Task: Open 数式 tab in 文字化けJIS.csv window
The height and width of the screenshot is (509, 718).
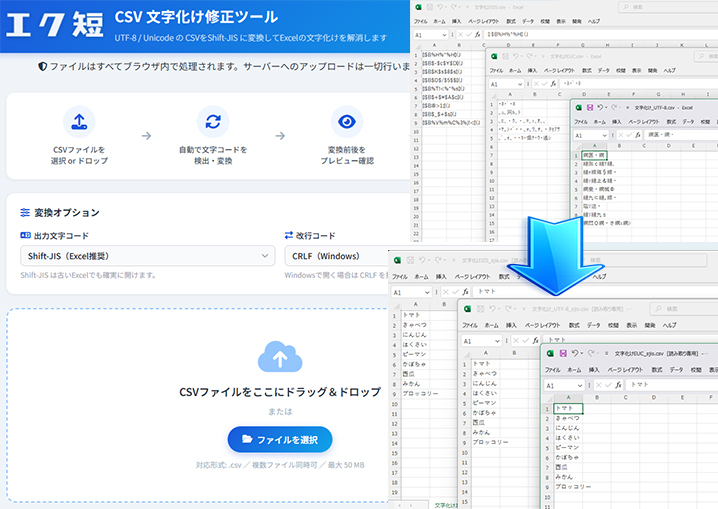Action: tap(511, 21)
